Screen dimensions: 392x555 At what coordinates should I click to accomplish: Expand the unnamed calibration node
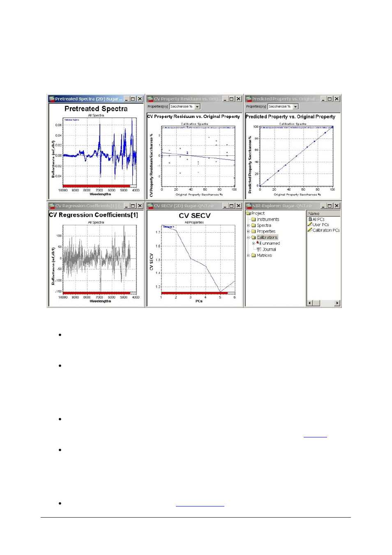254,243
